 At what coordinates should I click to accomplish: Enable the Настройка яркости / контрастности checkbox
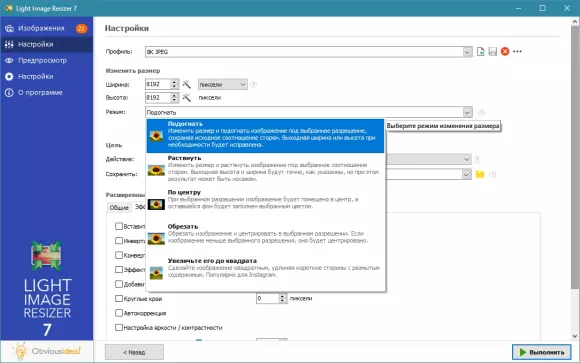[x=119, y=327]
